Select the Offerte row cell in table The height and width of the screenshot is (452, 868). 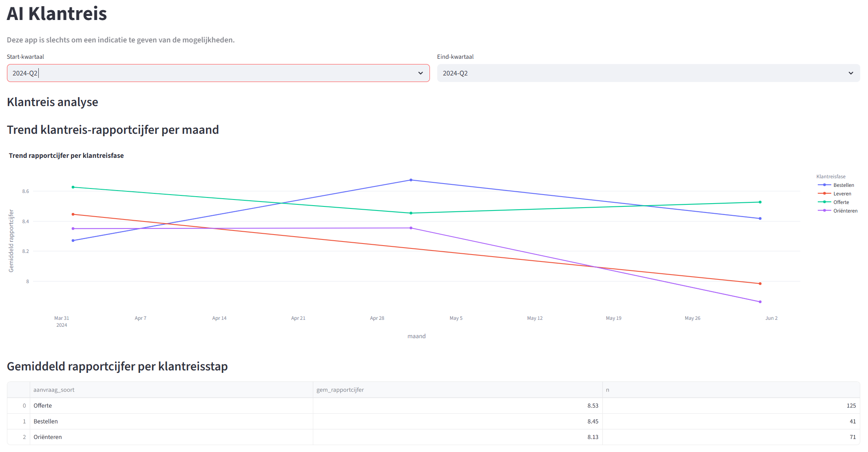click(x=43, y=405)
